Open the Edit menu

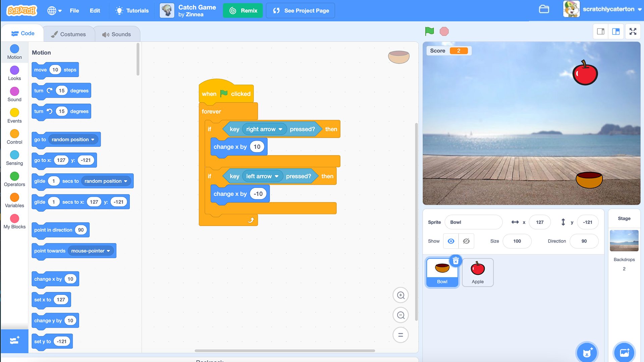point(95,11)
